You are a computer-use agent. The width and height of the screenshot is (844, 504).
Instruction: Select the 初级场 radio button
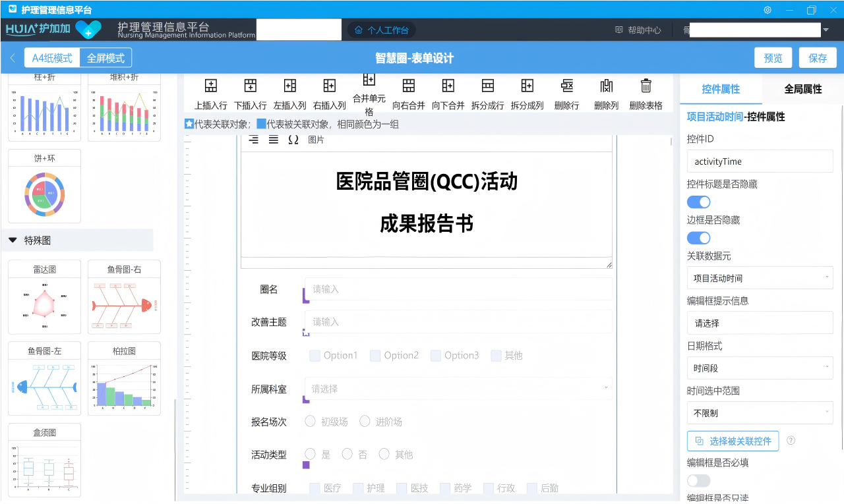click(x=310, y=421)
